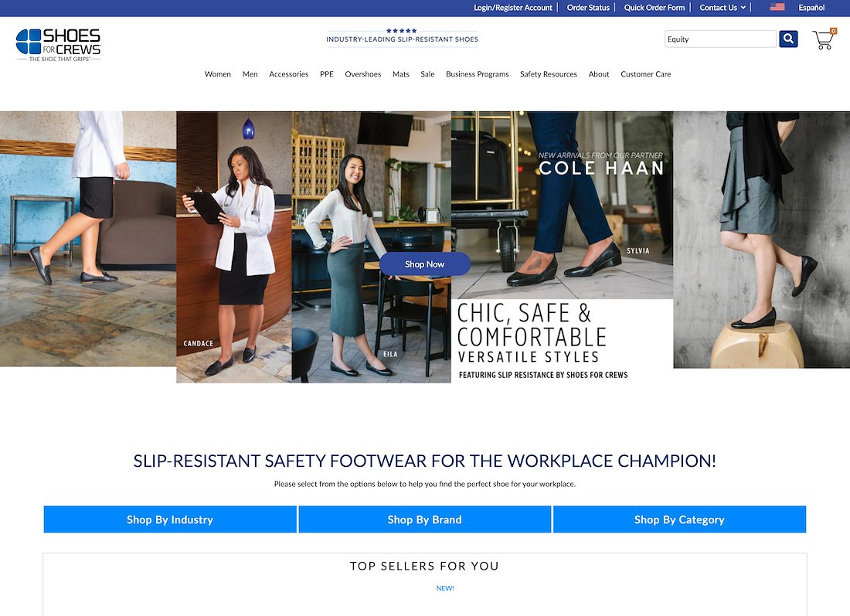Select the Shop By Industry tab

click(x=170, y=519)
